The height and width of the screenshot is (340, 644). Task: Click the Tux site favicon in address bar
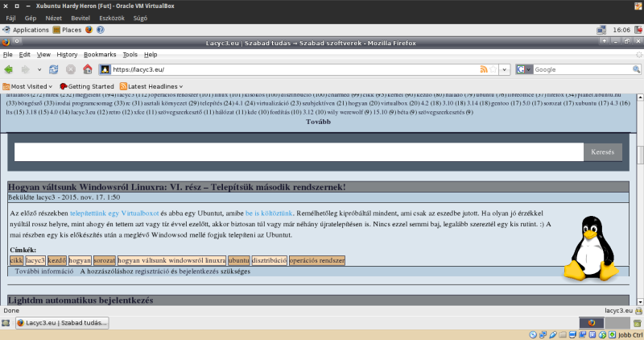[x=105, y=69]
